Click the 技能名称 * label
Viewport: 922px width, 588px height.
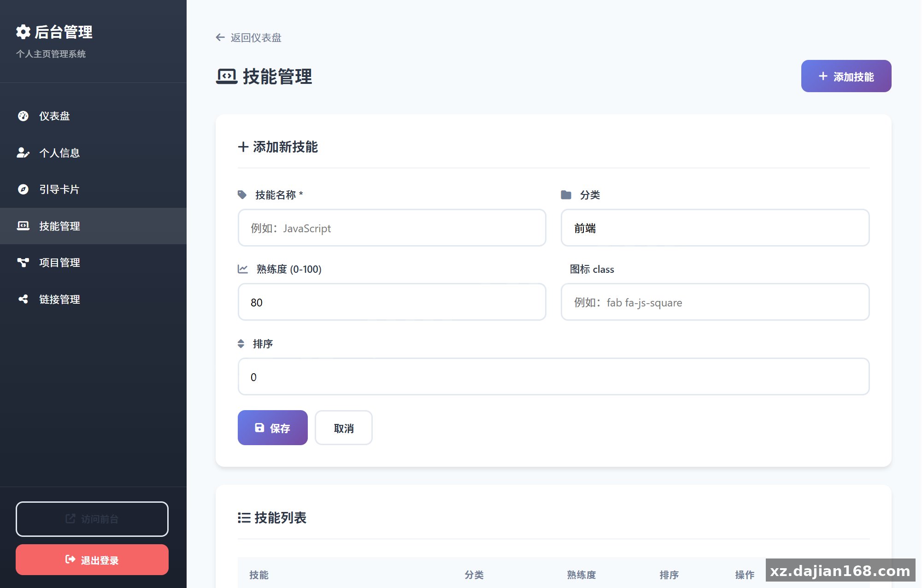[279, 195]
